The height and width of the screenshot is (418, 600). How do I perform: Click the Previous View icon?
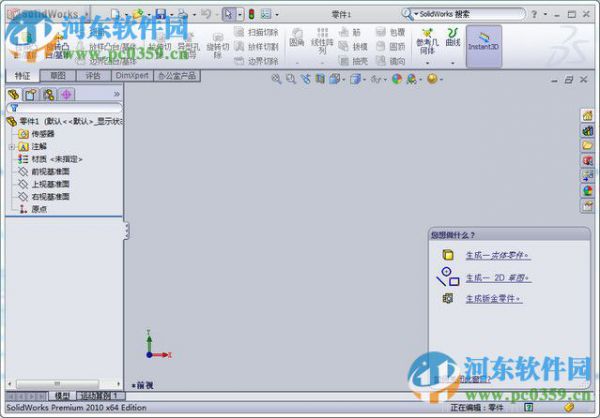tap(306, 79)
